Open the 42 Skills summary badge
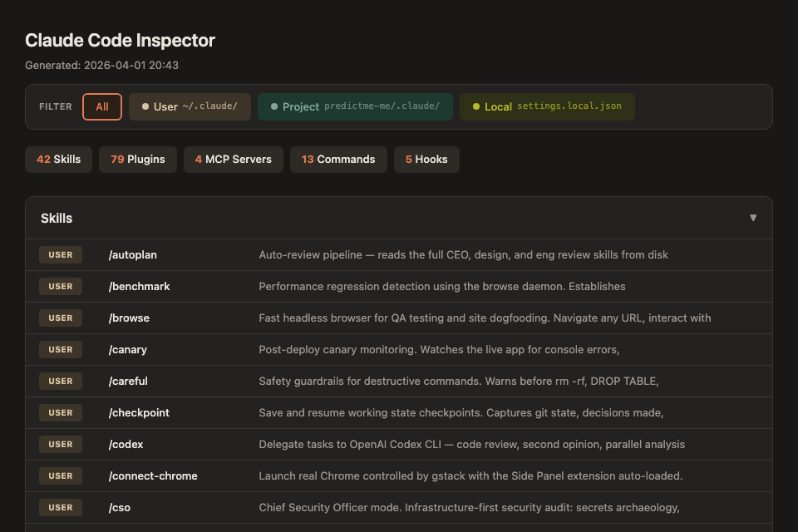 click(58, 159)
